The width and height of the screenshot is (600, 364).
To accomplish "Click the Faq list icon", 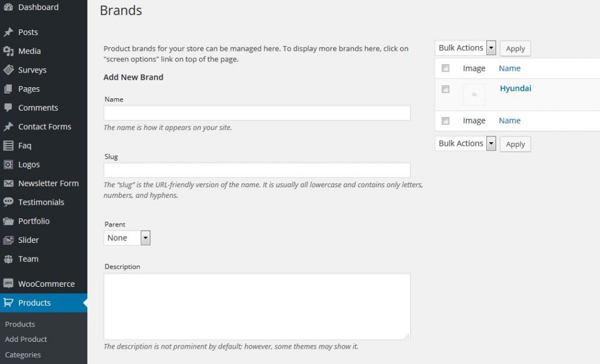I will (8, 146).
